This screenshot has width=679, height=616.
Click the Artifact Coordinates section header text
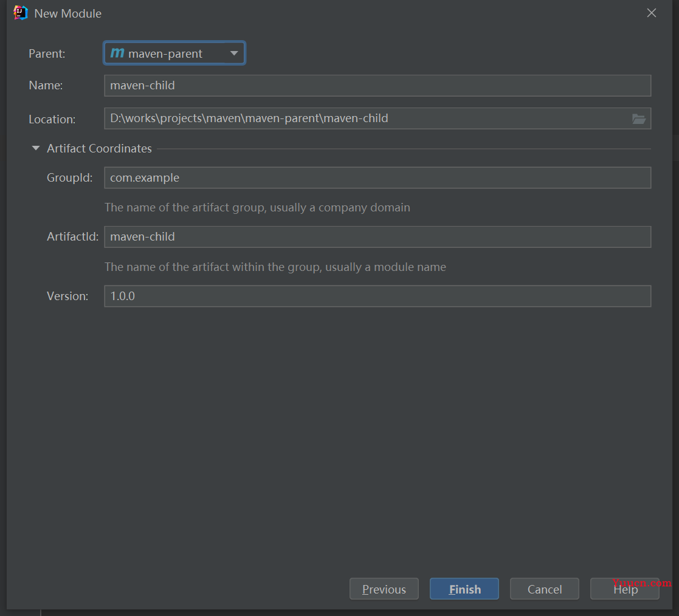tap(99, 148)
